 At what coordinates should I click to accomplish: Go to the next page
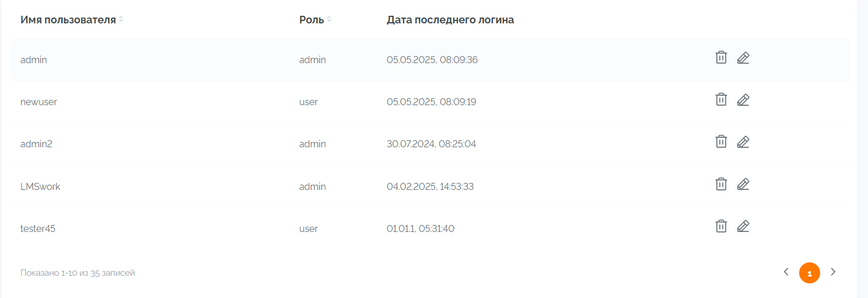click(833, 272)
